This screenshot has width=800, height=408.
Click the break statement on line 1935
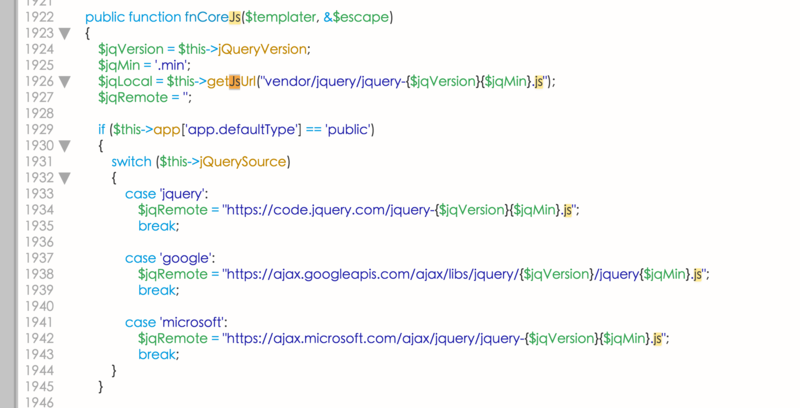(159, 226)
